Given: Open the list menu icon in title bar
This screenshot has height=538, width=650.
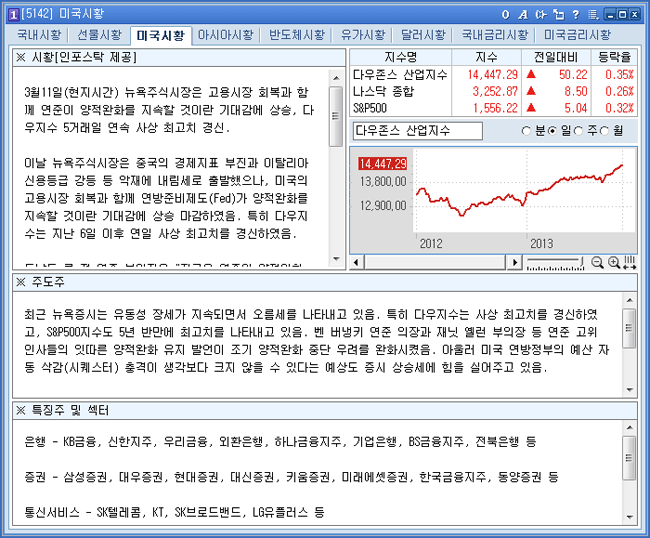Looking at the screenshot, I should [x=593, y=14].
